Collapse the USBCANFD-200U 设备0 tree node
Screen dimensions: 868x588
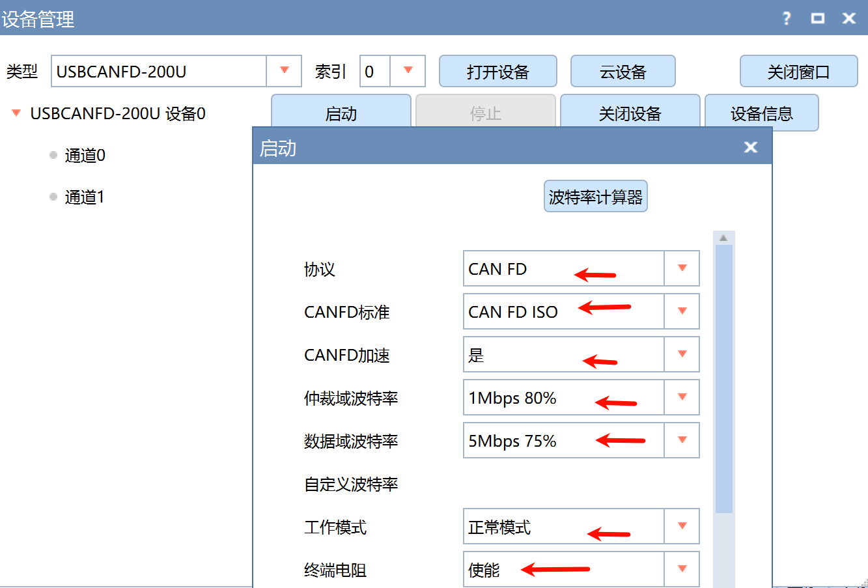pos(16,113)
